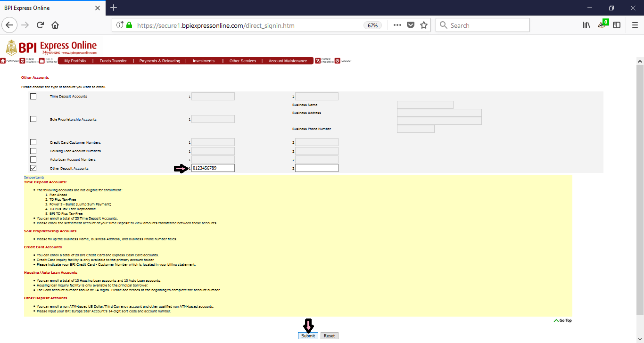Enable the Time Deposit Accounts checkbox
Screen dimensions: 644x343
[33, 96]
